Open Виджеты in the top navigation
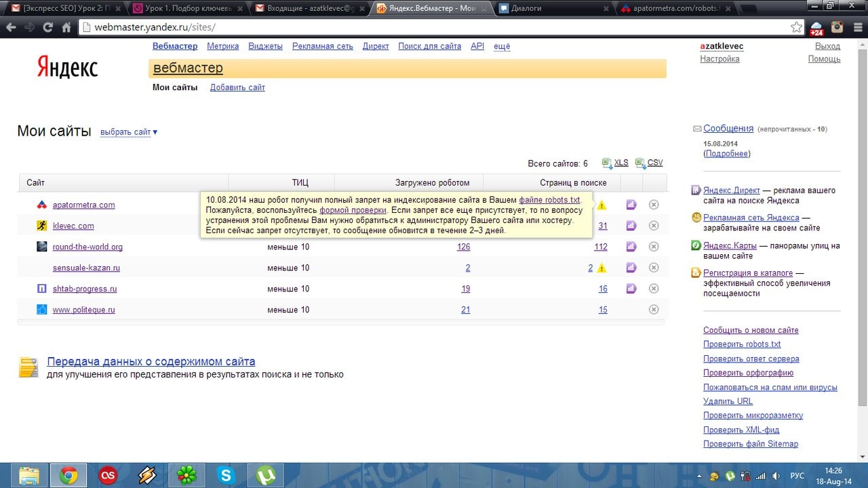 pos(265,46)
